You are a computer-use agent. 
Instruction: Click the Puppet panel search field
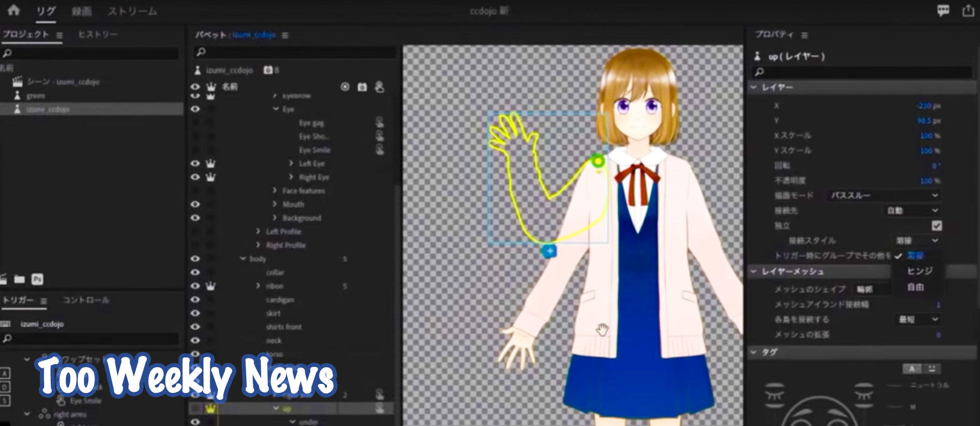295,52
